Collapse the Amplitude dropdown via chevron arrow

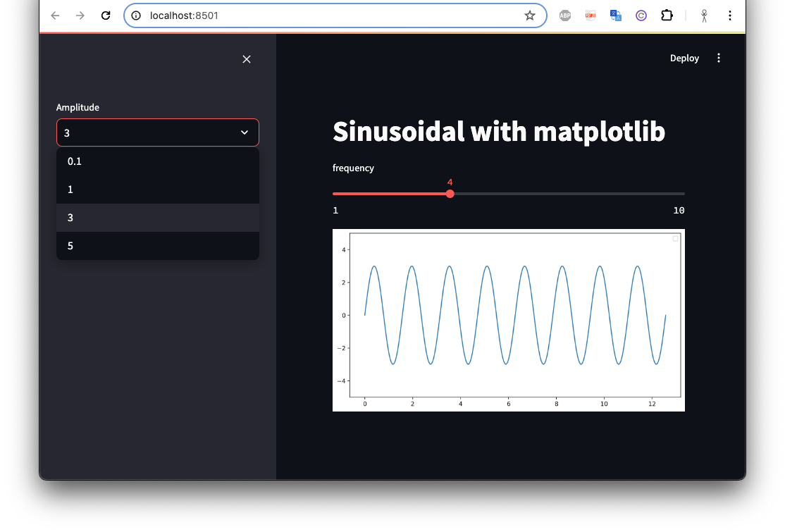(245, 132)
